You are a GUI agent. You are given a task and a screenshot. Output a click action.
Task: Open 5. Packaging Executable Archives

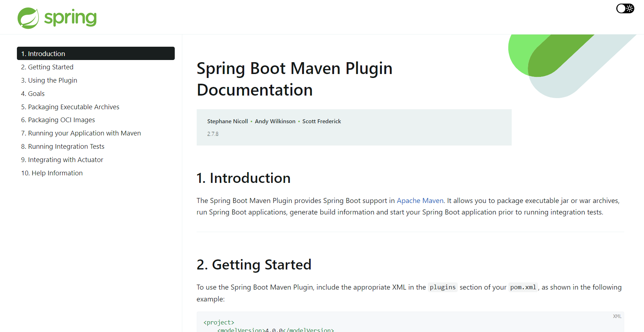pos(70,107)
